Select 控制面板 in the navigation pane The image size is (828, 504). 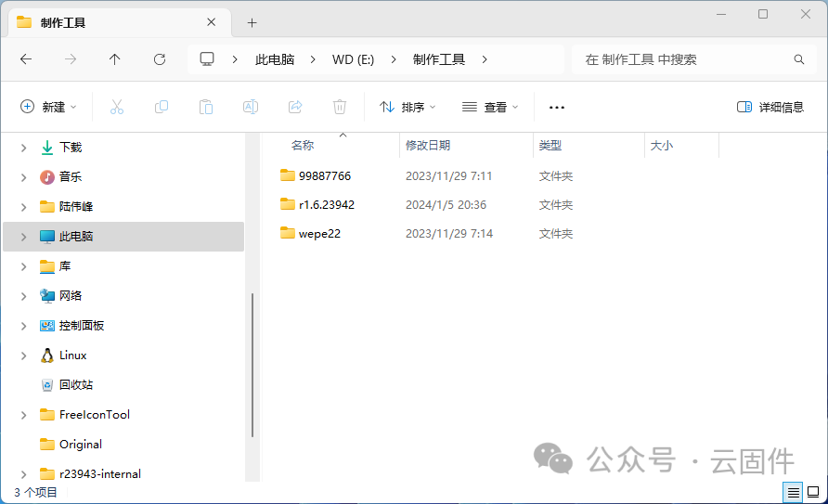pyautogui.click(x=82, y=326)
